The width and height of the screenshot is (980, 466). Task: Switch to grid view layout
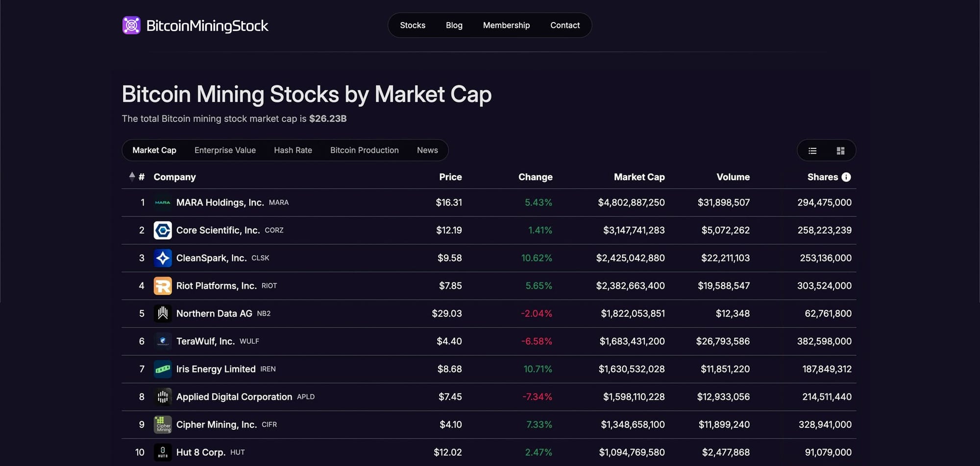(x=840, y=151)
